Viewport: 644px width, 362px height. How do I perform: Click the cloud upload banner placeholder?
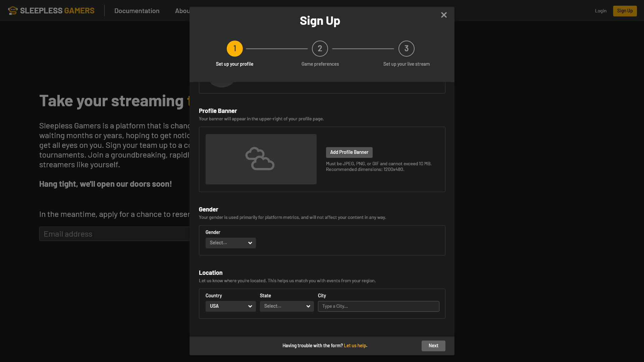261,159
